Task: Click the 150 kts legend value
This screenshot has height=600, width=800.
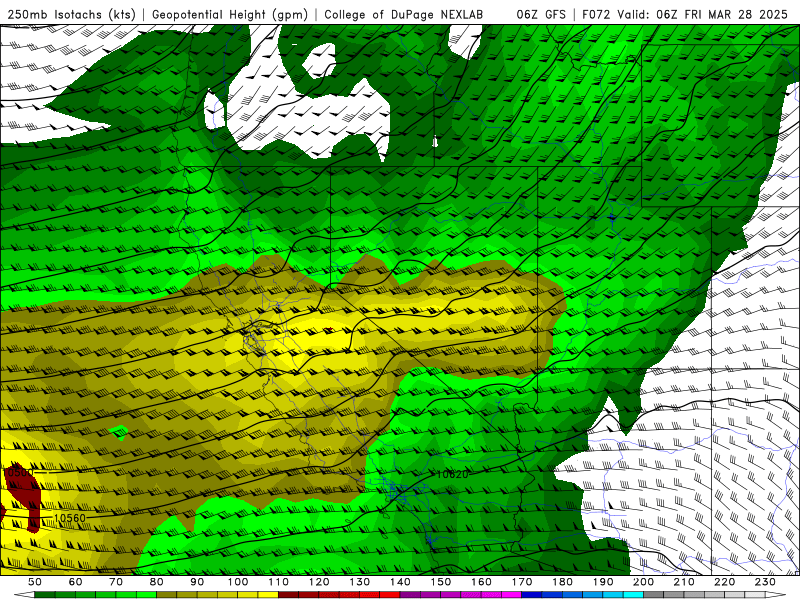Action: (x=441, y=582)
